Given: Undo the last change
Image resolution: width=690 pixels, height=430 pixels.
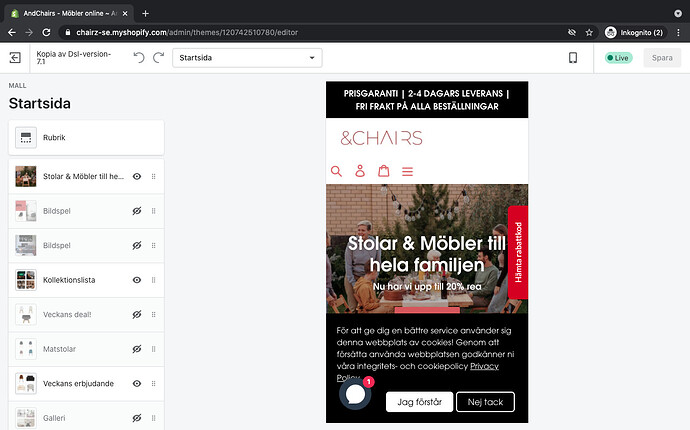Looking at the screenshot, I should pyautogui.click(x=139, y=58).
